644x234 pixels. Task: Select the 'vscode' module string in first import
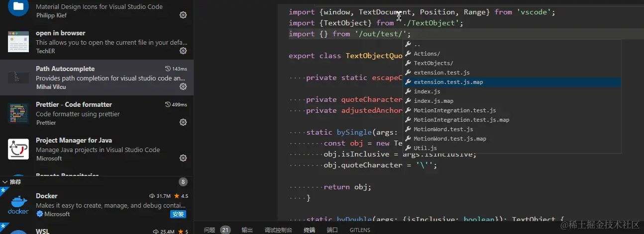[x=534, y=12]
